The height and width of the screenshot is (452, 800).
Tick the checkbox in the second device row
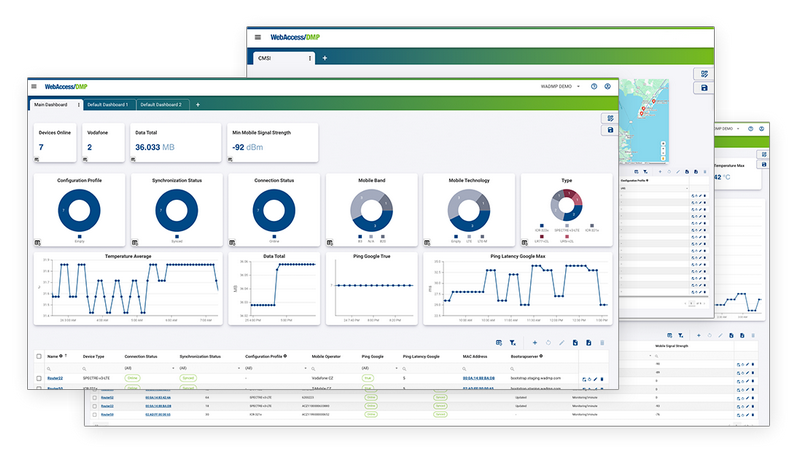(39, 389)
